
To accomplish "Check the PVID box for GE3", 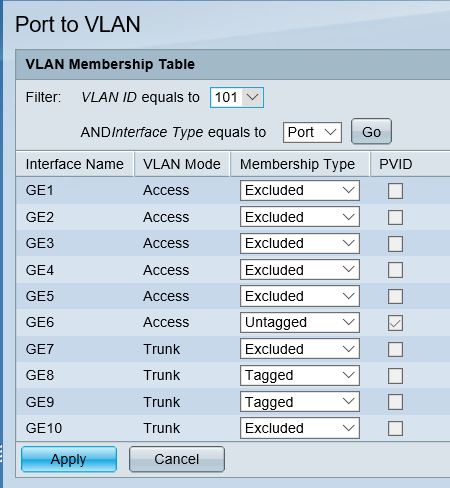I will point(395,244).
